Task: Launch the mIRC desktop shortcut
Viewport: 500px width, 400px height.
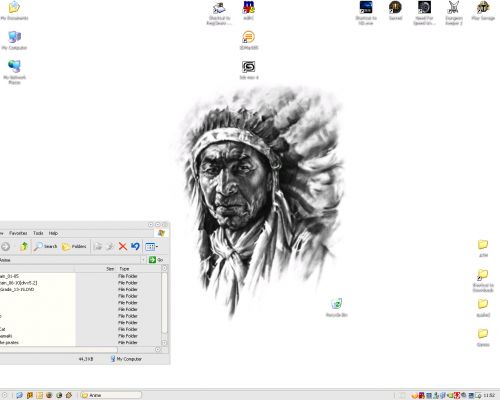Action: click(x=249, y=10)
